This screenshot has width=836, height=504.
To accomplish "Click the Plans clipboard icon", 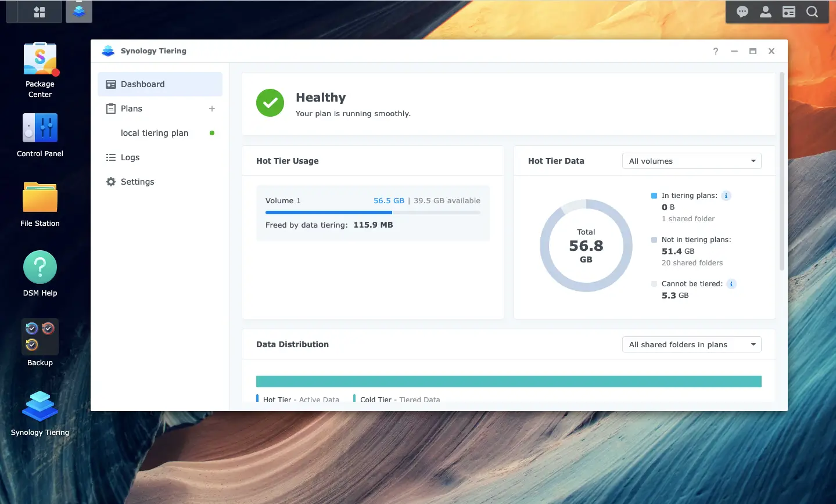I will point(111,109).
